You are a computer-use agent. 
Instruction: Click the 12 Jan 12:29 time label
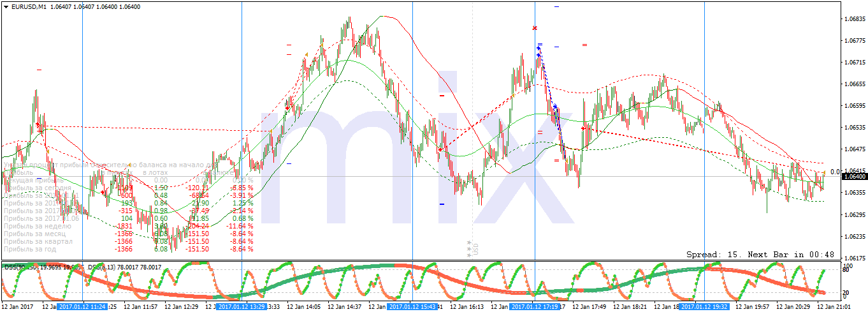(x=182, y=307)
